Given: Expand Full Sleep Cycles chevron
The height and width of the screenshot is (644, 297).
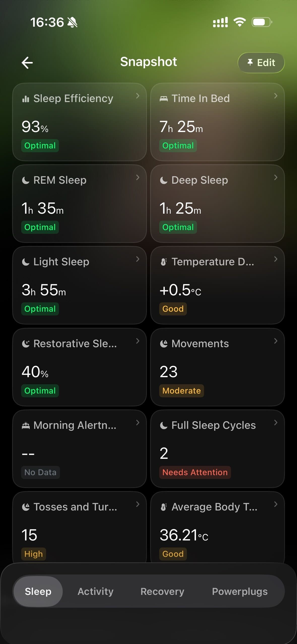Looking at the screenshot, I should 276,423.
